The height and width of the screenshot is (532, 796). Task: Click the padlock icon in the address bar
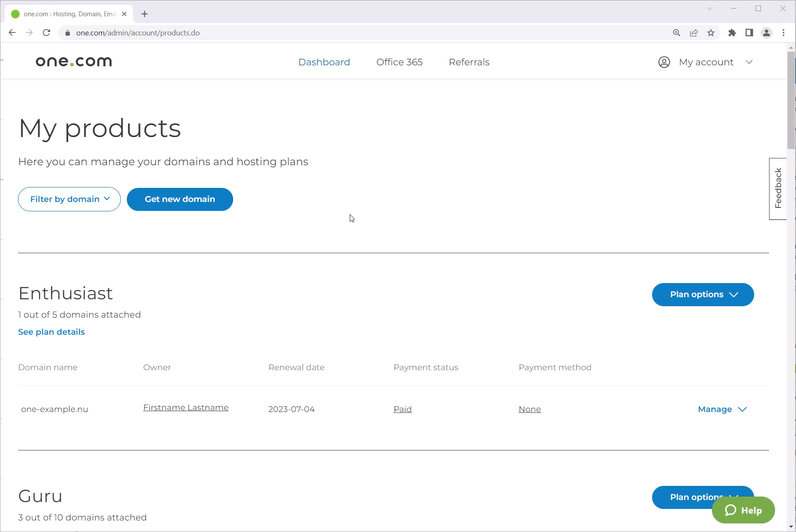click(67, 32)
